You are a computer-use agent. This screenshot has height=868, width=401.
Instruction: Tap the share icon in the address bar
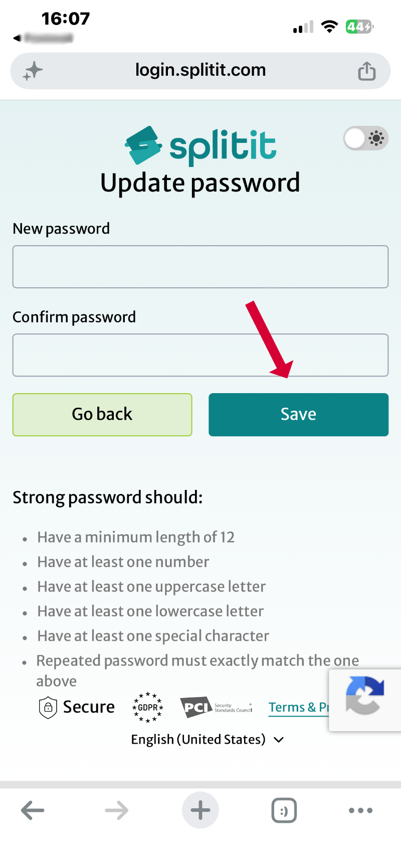(x=366, y=70)
